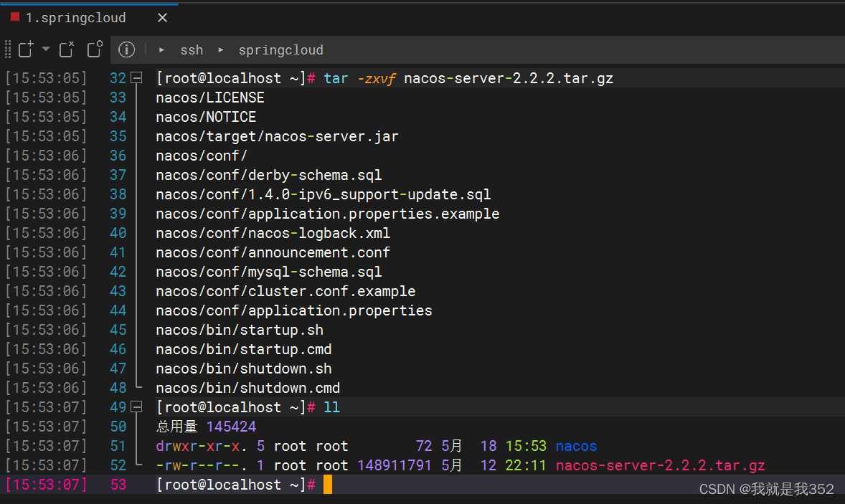Screen dimensions: 845x504
Task: Collapse the ll command output at line 49
Action: click(x=137, y=407)
